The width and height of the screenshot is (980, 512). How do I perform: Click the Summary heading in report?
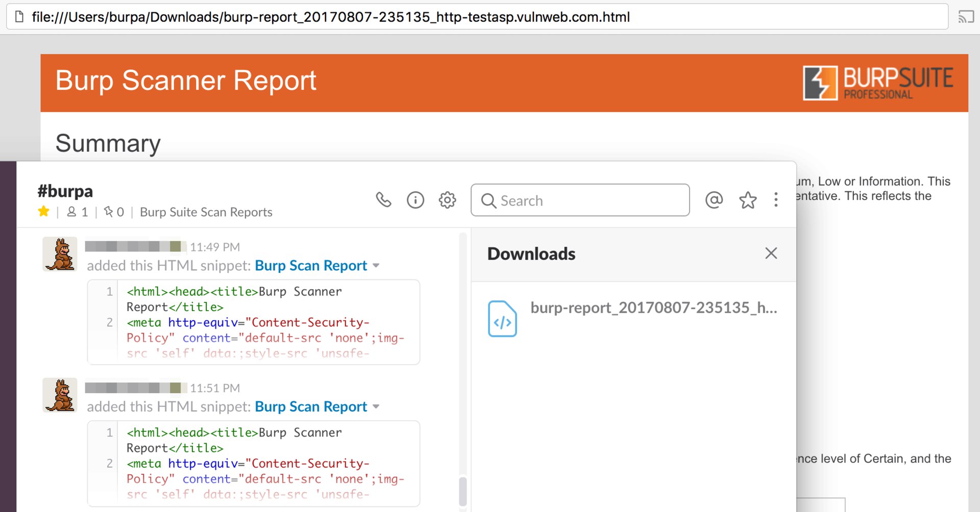coord(108,143)
